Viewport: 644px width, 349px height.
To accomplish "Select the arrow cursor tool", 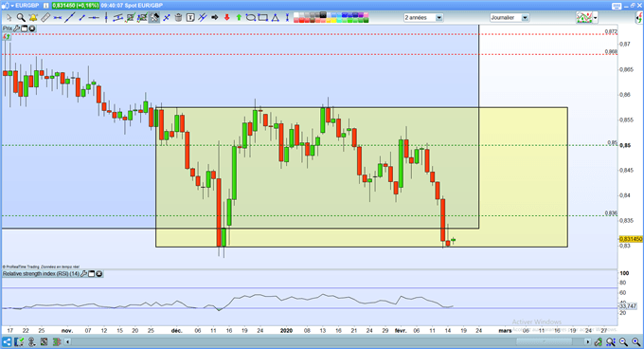I will [x=9, y=18].
